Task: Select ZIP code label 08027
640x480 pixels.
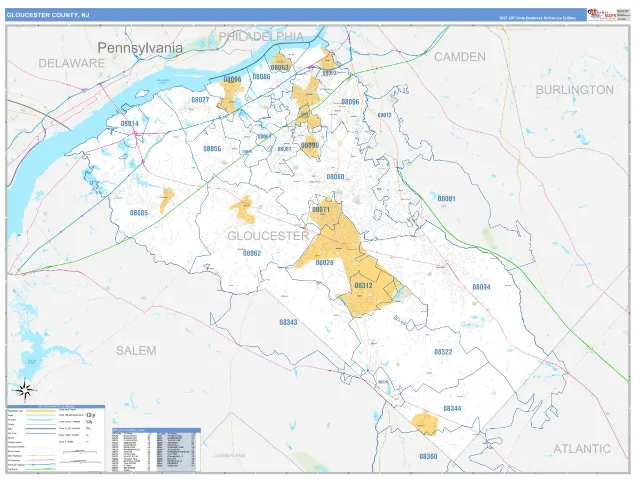Action: pyautogui.click(x=200, y=100)
